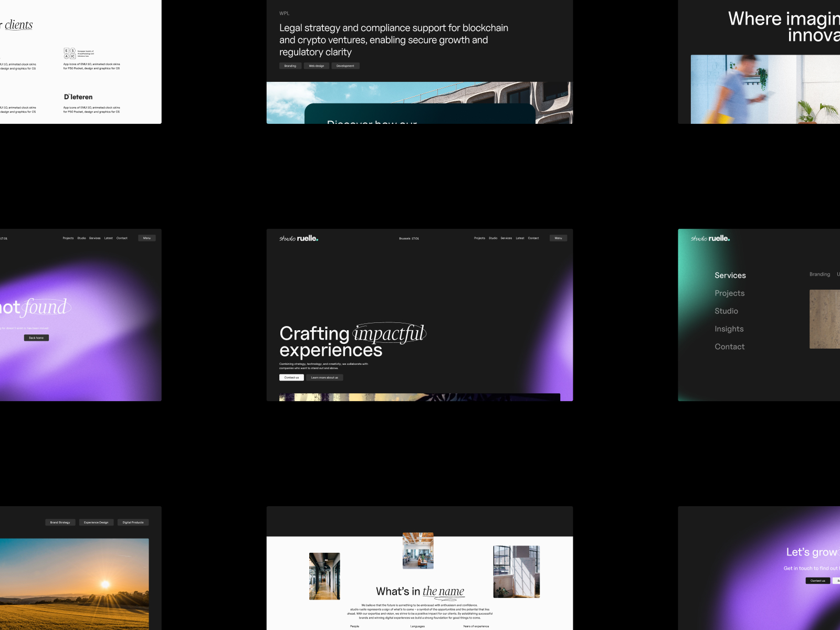
Task: Open Services in the not found page's navigation
Action: coord(94,238)
